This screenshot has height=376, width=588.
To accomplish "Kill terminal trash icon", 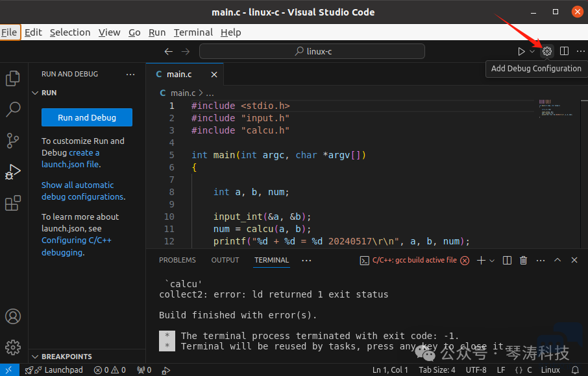I will tap(524, 260).
